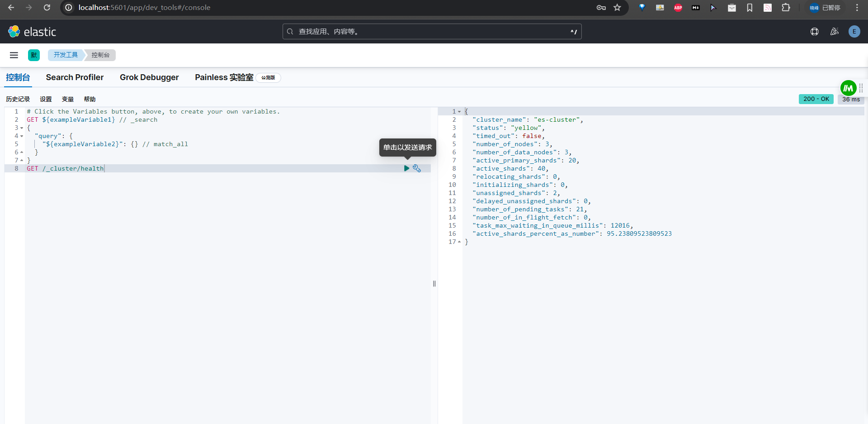The image size is (868, 424).
Task: Open 变量 variables menu
Action: point(68,99)
